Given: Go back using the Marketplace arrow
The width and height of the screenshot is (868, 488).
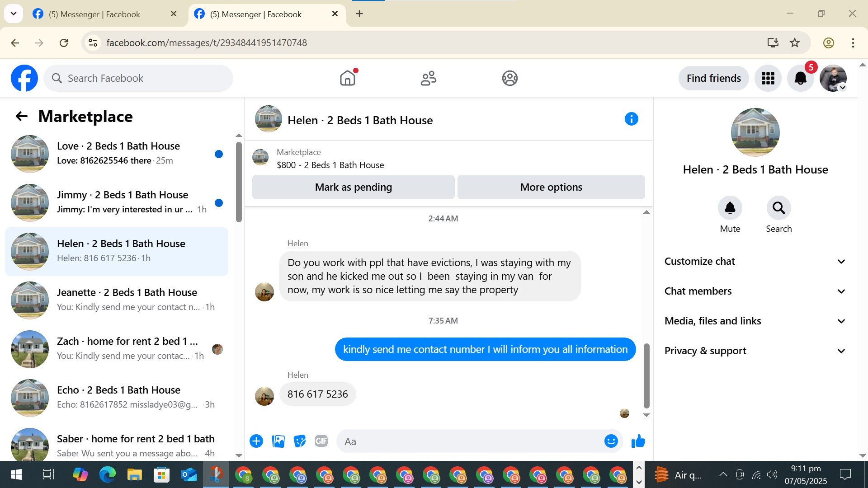Looking at the screenshot, I should pos(21,117).
